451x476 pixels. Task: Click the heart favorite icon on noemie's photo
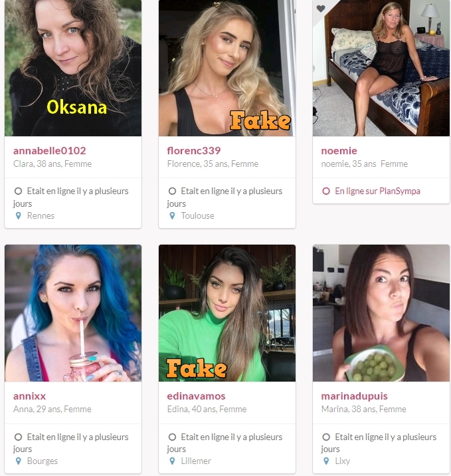click(x=321, y=9)
